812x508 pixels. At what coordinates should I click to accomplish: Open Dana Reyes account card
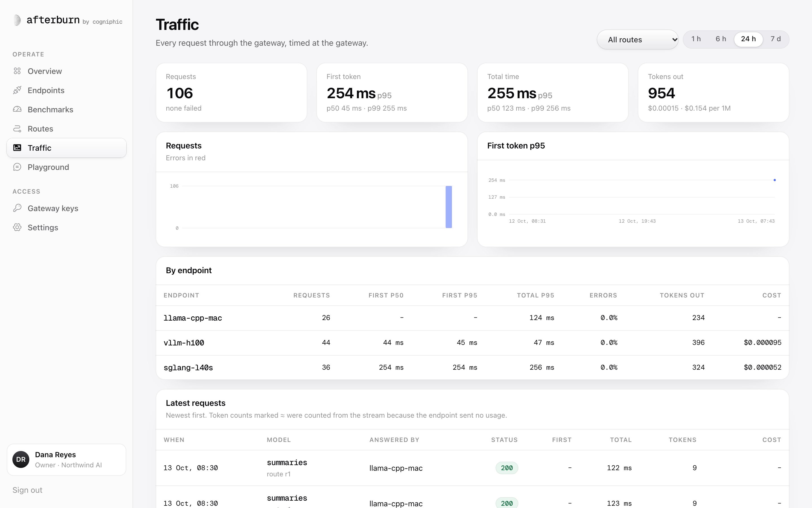pyautogui.click(x=67, y=459)
